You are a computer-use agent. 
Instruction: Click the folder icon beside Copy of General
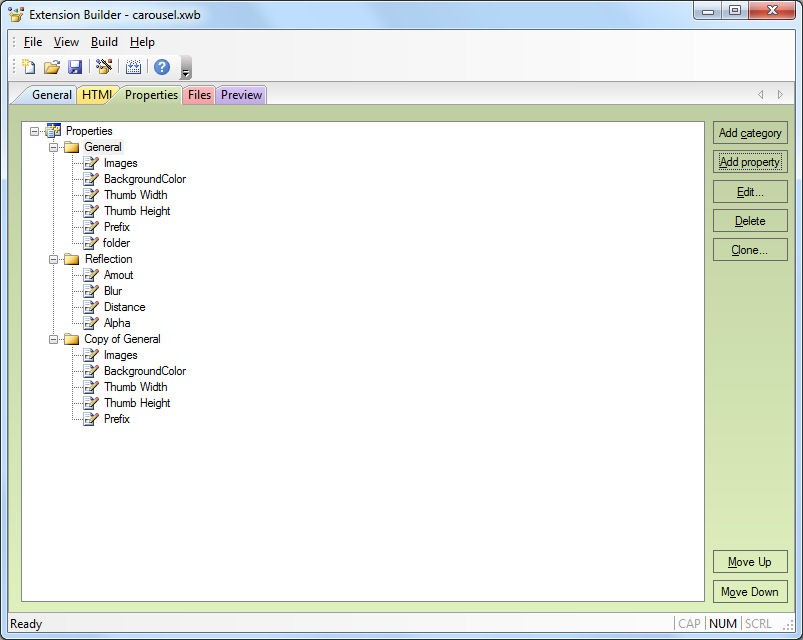tap(71, 339)
